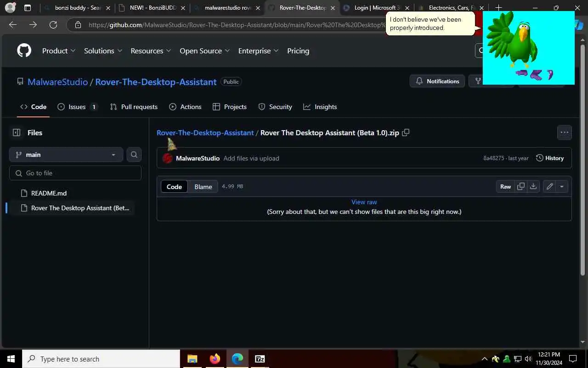
Task: Open 7-Zip from the taskbar
Action: point(260,359)
